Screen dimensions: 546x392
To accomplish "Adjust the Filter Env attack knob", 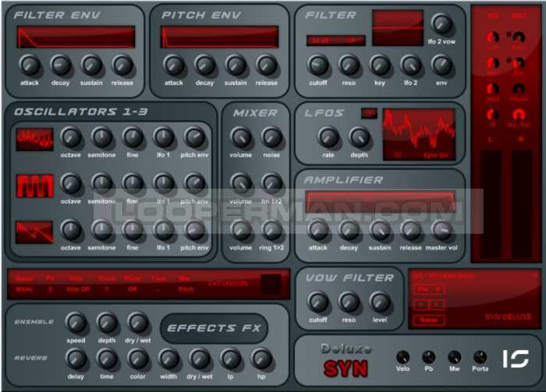I will 30,65.
